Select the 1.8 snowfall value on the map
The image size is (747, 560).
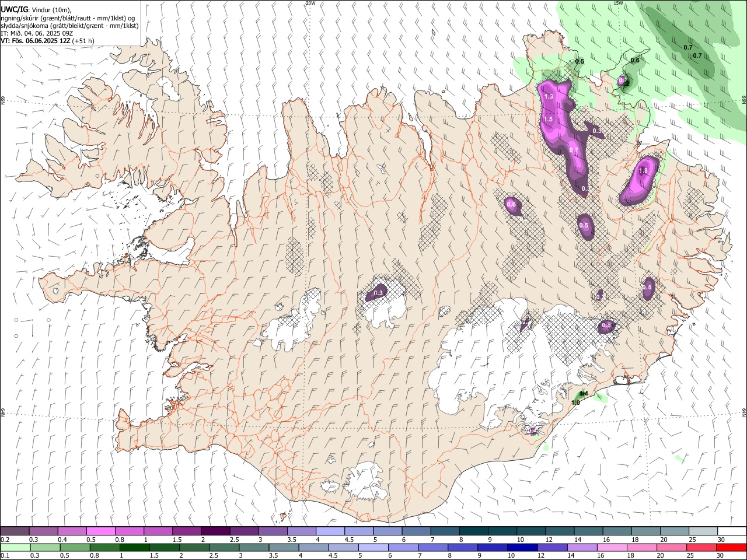tap(644, 171)
